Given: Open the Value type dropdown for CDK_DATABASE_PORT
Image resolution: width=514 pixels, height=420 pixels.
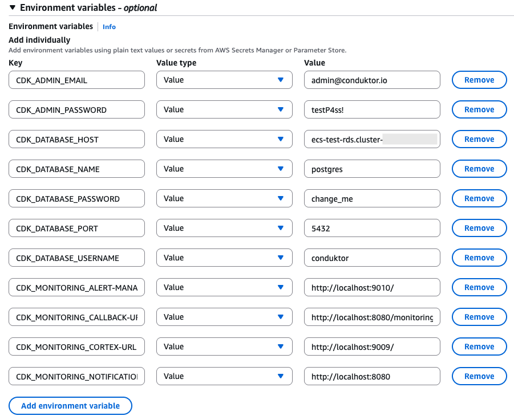Looking at the screenshot, I should (x=224, y=228).
